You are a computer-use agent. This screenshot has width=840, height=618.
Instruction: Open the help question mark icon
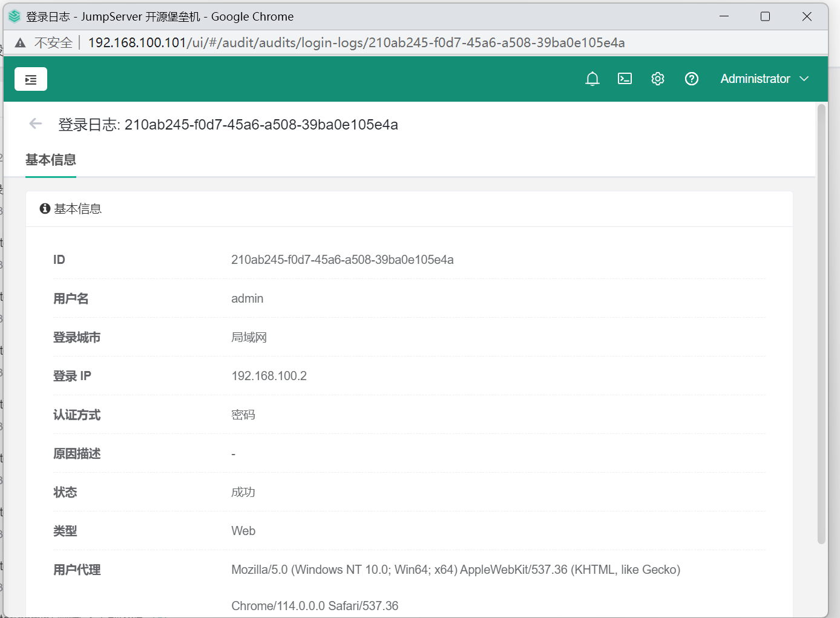pos(691,79)
